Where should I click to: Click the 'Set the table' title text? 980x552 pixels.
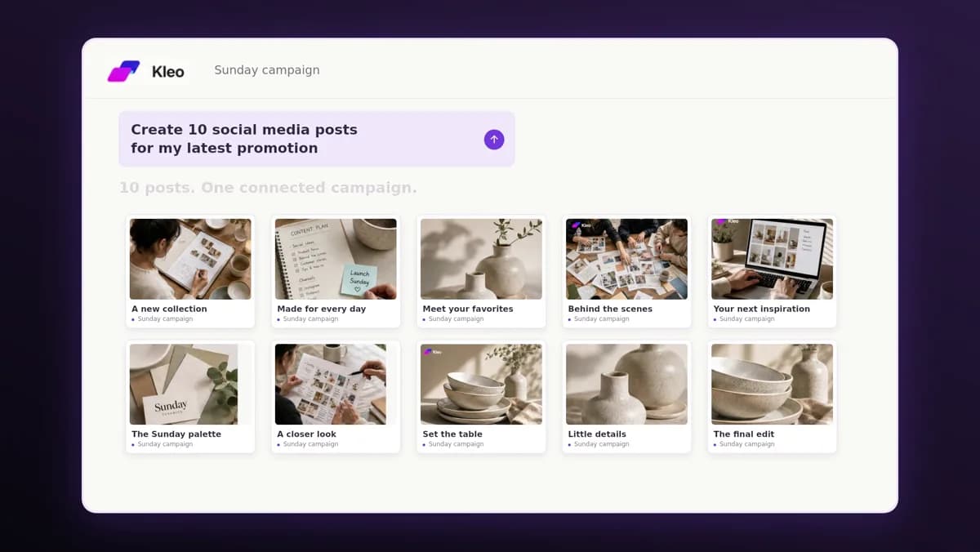(x=452, y=434)
